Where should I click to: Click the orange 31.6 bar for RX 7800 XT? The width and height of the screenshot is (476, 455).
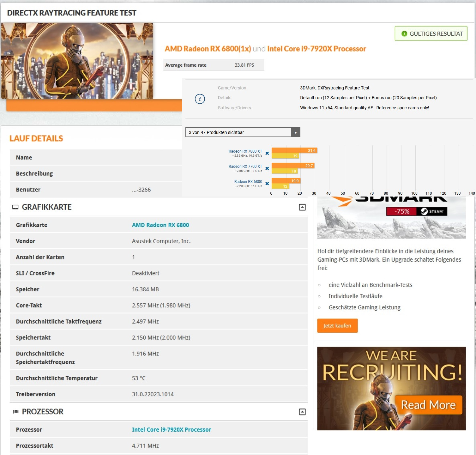point(294,150)
